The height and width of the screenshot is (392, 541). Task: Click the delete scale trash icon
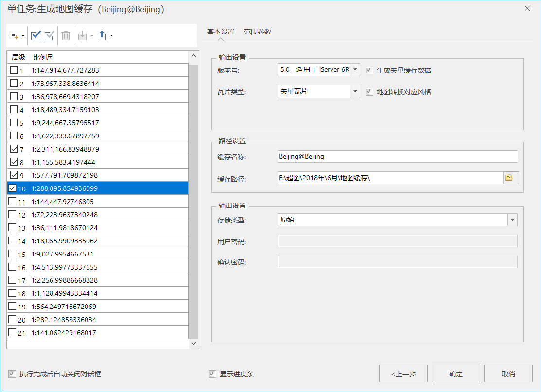66,35
